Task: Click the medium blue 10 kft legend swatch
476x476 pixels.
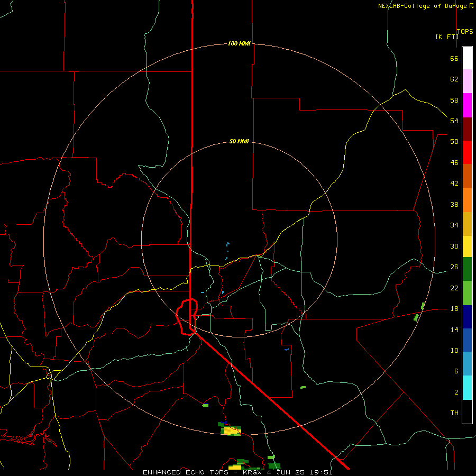Action: tap(467, 340)
